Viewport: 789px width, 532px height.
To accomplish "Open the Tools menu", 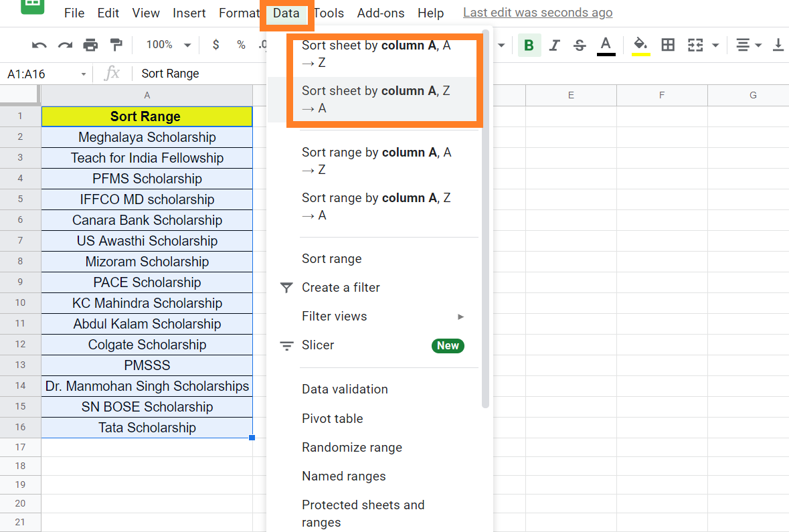I will [x=329, y=13].
